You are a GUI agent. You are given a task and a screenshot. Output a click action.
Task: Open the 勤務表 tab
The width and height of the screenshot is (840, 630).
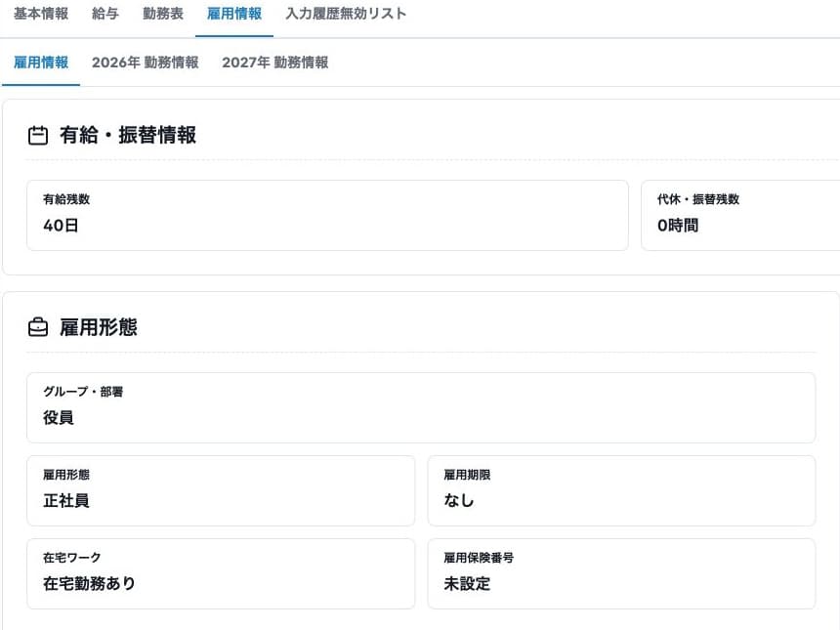click(163, 14)
